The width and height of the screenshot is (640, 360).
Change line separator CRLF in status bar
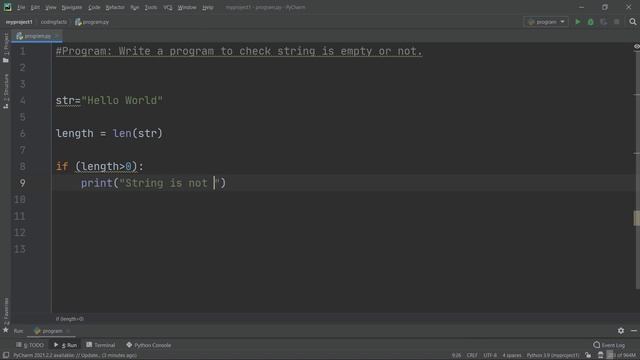(x=472, y=356)
